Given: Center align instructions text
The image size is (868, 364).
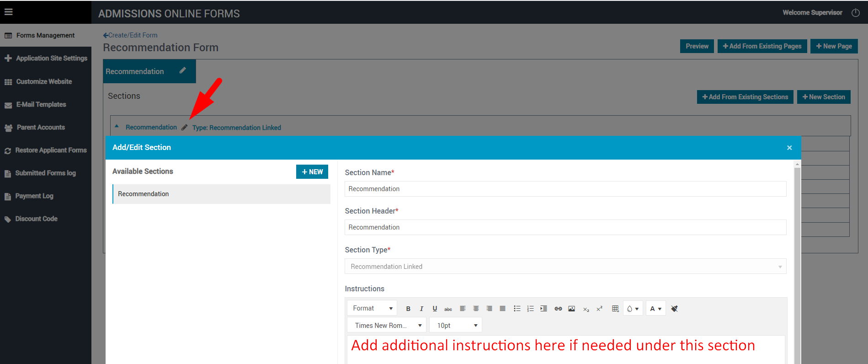Looking at the screenshot, I should tap(476, 309).
